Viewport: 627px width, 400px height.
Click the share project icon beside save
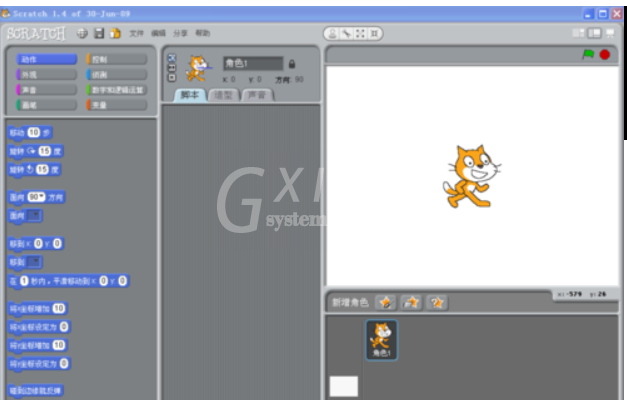pyautogui.click(x=115, y=33)
